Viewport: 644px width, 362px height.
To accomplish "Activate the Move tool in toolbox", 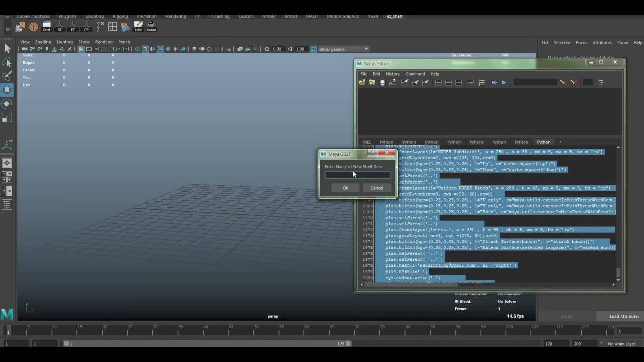I will [x=7, y=90].
